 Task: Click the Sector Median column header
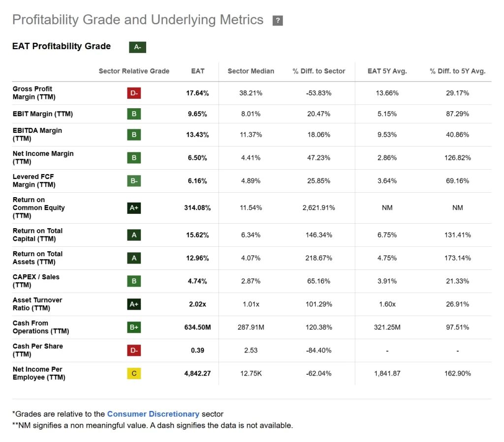251,71
